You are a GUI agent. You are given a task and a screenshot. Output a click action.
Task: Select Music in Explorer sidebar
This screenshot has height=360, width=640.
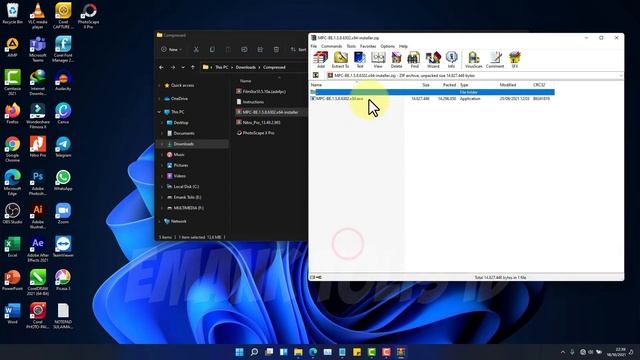pos(179,155)
